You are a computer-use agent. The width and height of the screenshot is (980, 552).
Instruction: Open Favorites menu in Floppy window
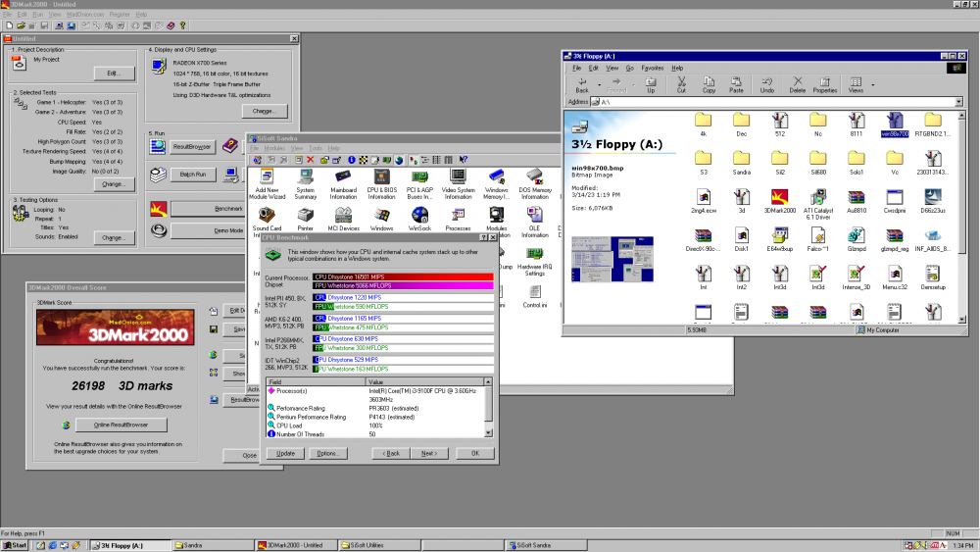point(652,68)
